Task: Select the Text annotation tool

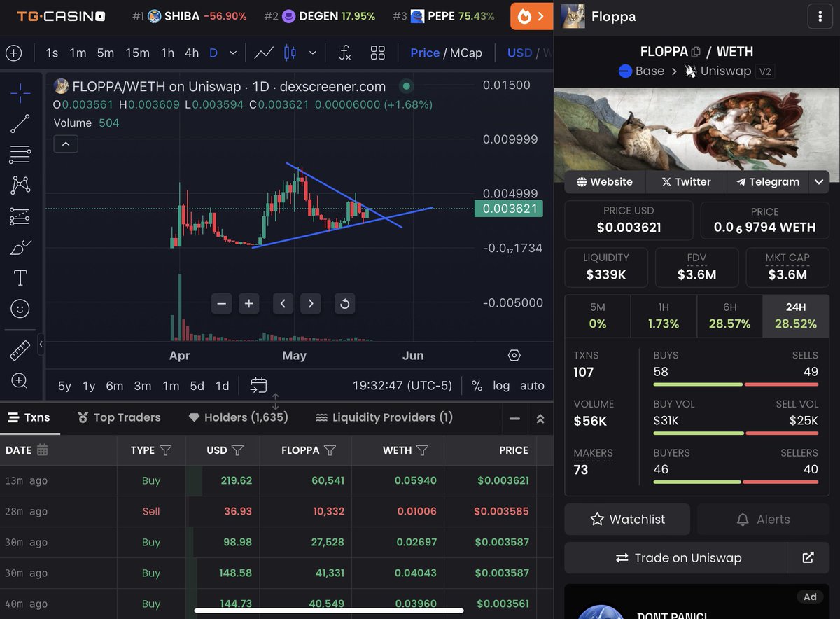Action: (x=20, y=279)
